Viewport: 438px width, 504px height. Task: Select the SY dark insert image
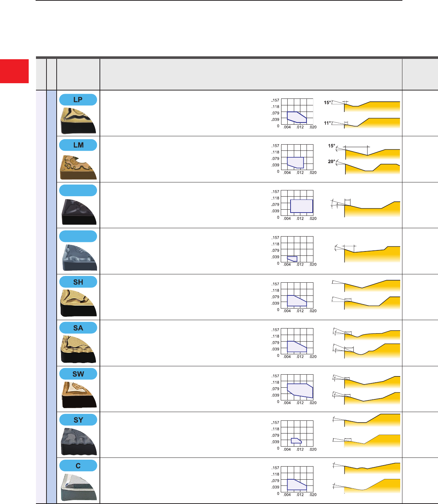click(78, 441)
